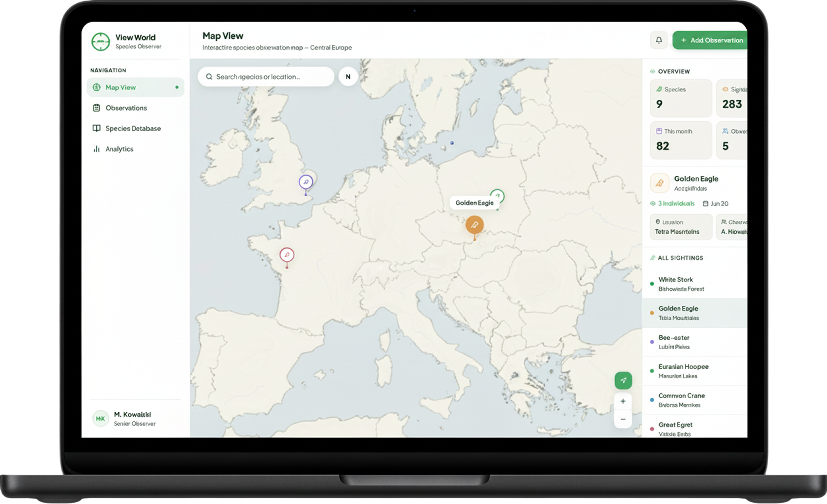Click the sightings card showing 283
The height and width of the screenshot is (504, 827).
click(x=732, y=98)
